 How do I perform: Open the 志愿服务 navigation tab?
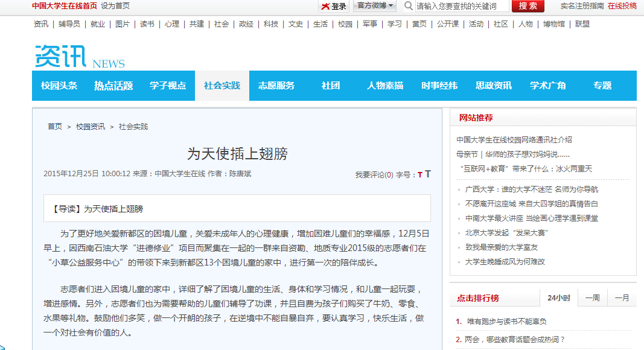(276, 86)
